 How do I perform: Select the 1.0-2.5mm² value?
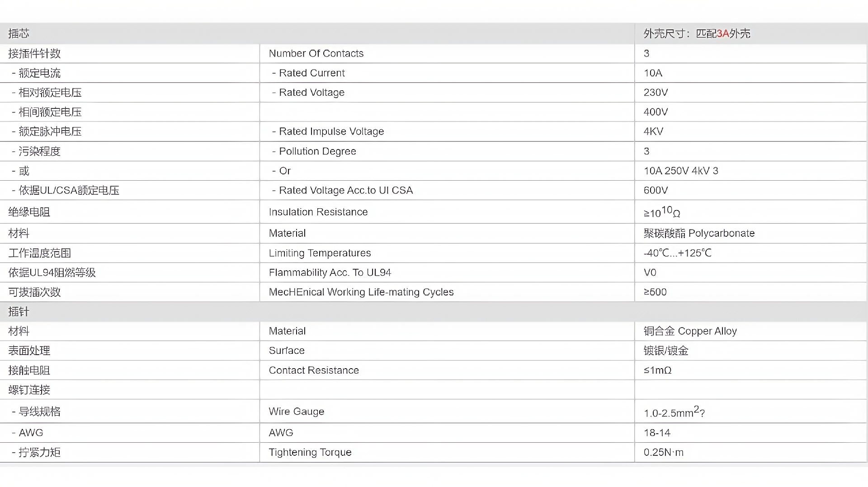(674, 412)
